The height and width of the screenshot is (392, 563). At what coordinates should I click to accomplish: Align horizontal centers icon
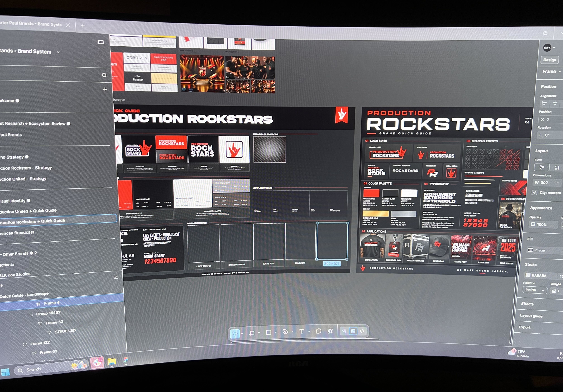click(555, 104)
